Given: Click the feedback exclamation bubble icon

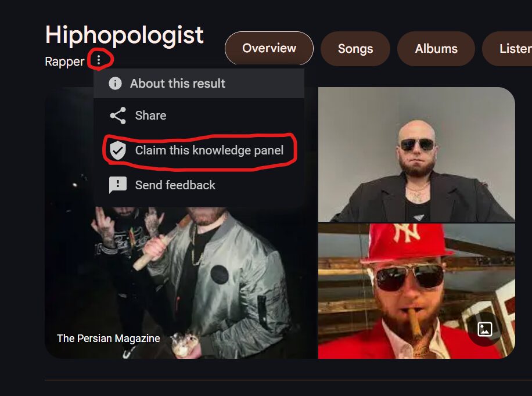Looking at the screenshot, I should pyautogui.click(x=118, y=185).
